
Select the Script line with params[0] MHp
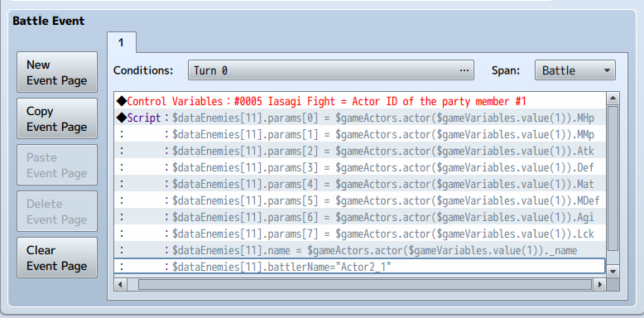(360, 118)
